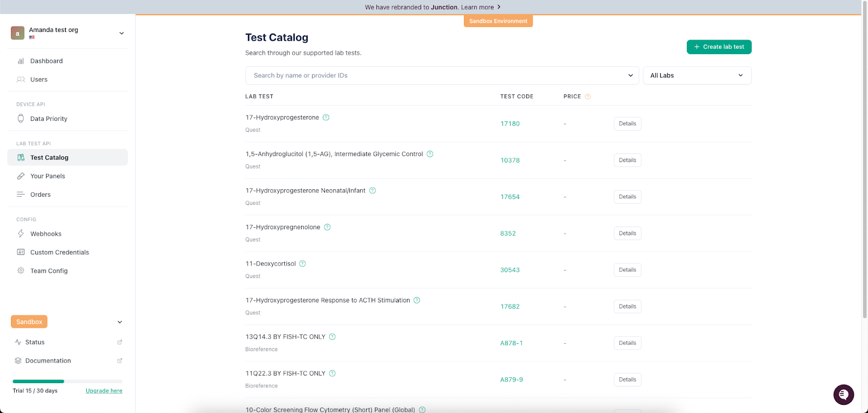This screenshot has height=413, width=868.
Task: Click the Users people icon
Action: [21, 80]
